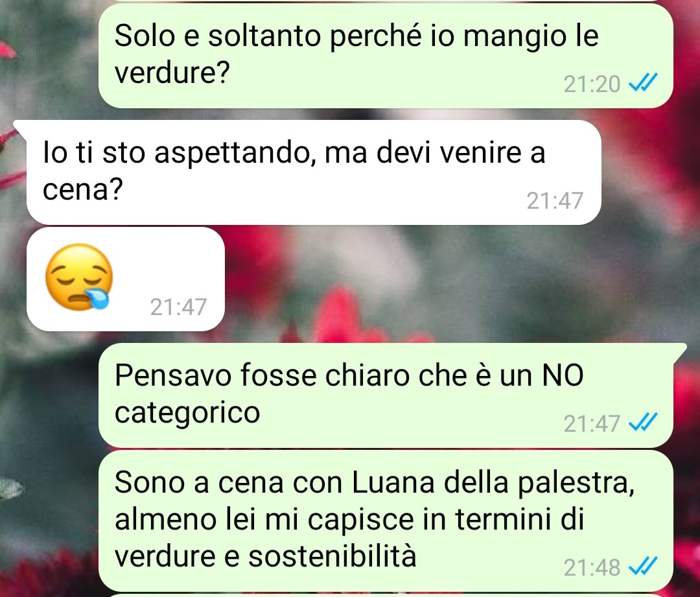
Task: Tap read checkmarks on 21:48 message
Action: point(643,566)
